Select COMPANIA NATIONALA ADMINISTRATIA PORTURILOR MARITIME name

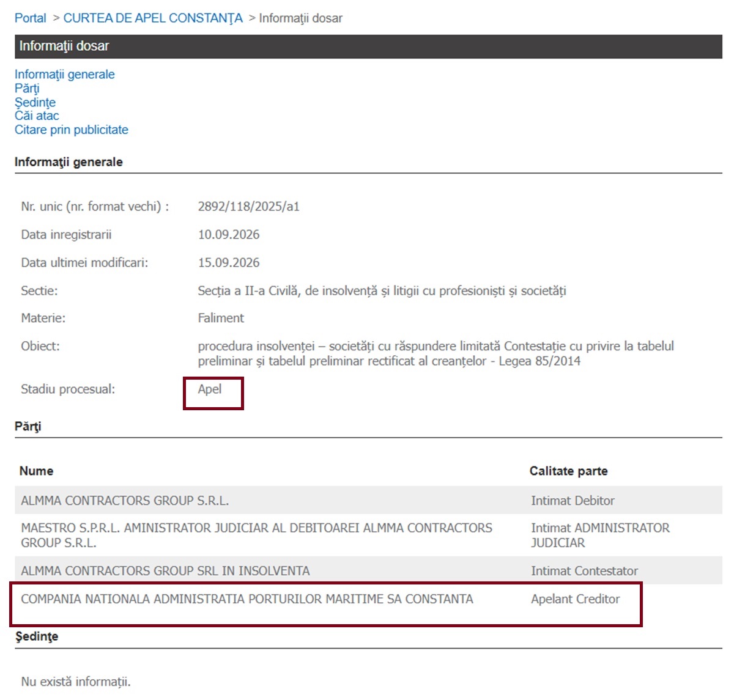[247, 599]
